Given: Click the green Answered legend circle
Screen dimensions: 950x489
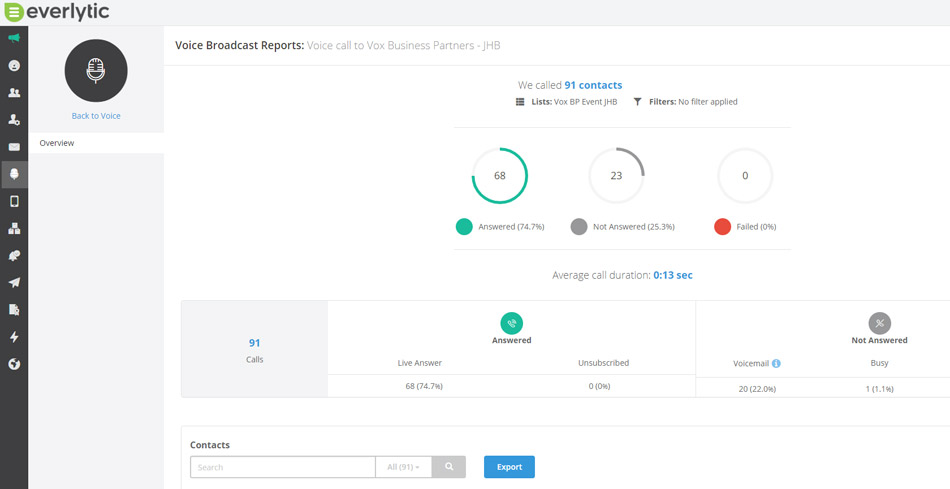Looking at the screenshot, I should point(464,227).
